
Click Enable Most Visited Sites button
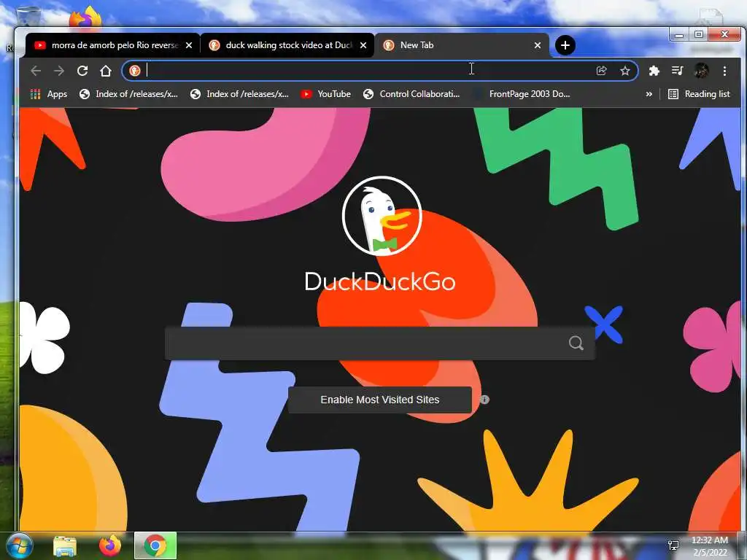pos(379,400)
